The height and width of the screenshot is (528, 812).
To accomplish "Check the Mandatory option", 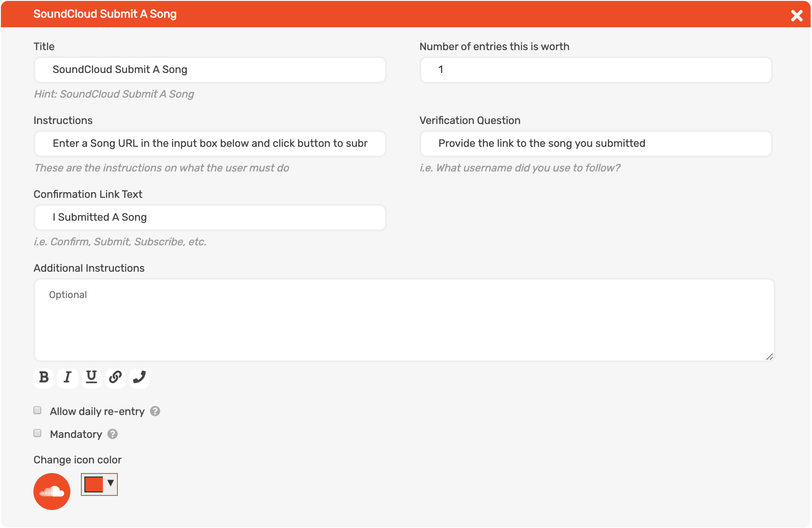I will pos(37,433).
